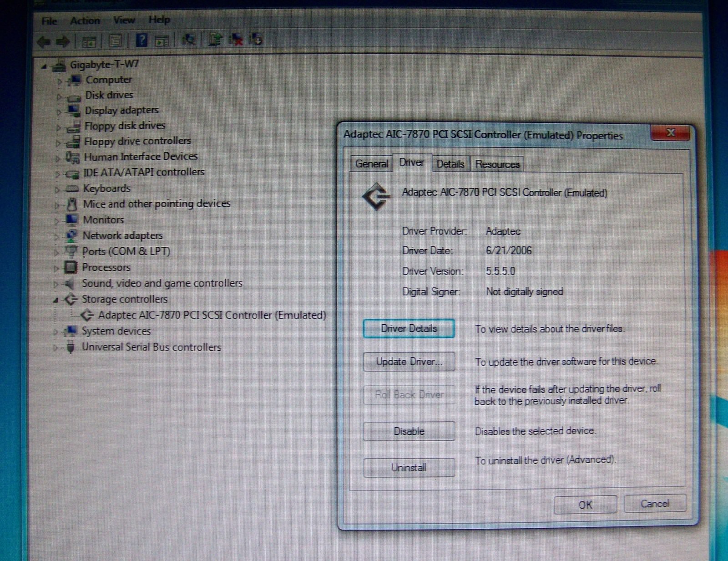
Task: Switch to the Details tab
Action: click(x=450, y=164)
